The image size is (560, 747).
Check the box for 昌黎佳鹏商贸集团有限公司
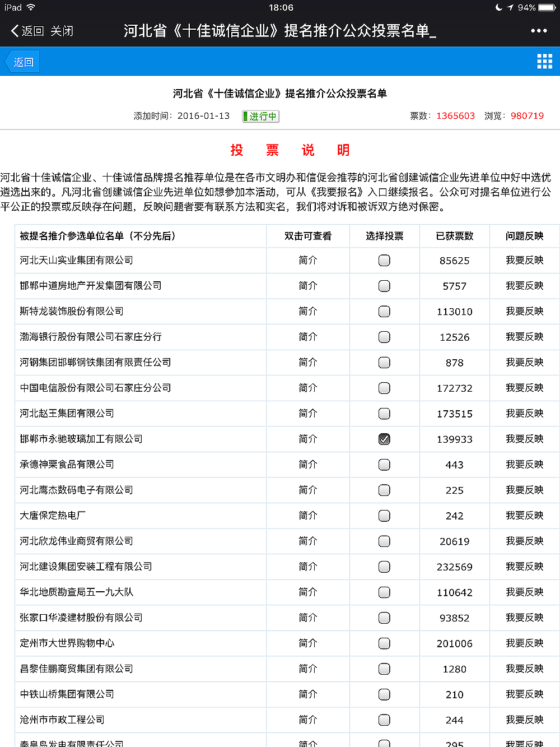click(384, 669)
